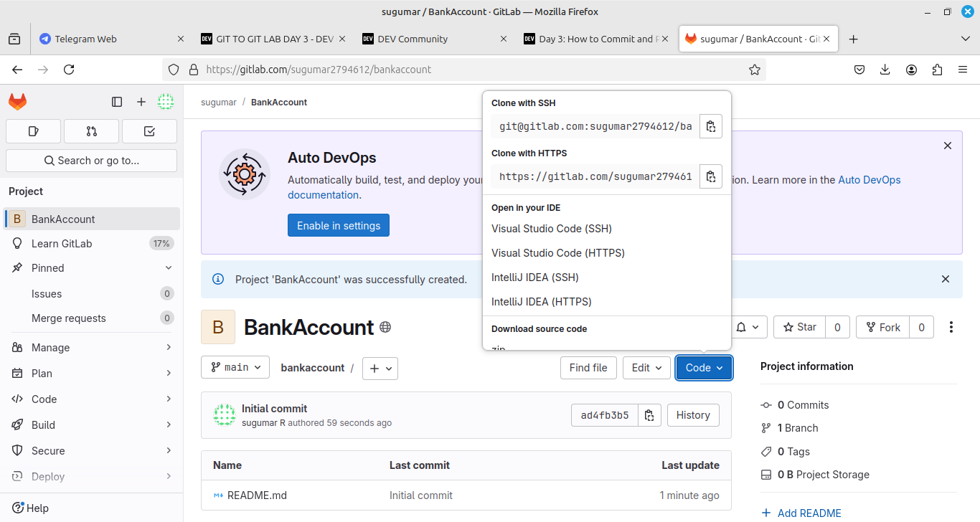
Task: Expand the Build sidebar section
Action: pyautogui.click(x=91, y=425)
